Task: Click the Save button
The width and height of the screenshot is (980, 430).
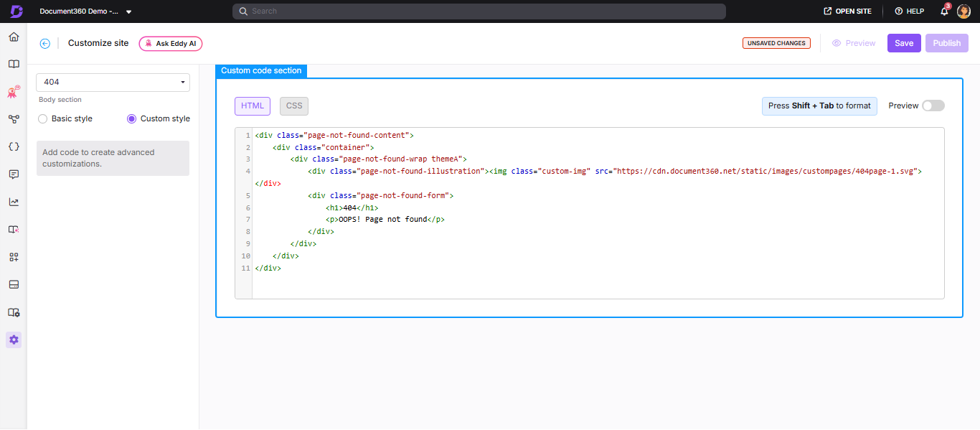Action: 904,43
